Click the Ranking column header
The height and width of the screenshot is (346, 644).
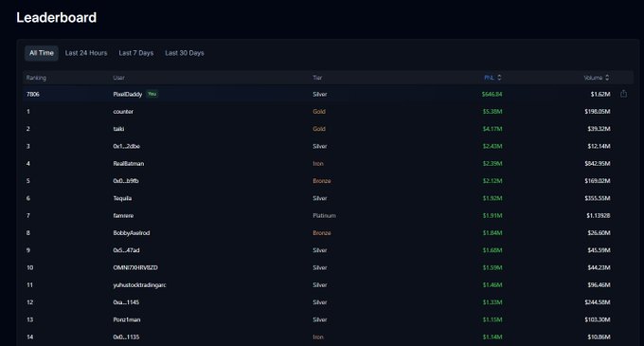coord(36,78)
